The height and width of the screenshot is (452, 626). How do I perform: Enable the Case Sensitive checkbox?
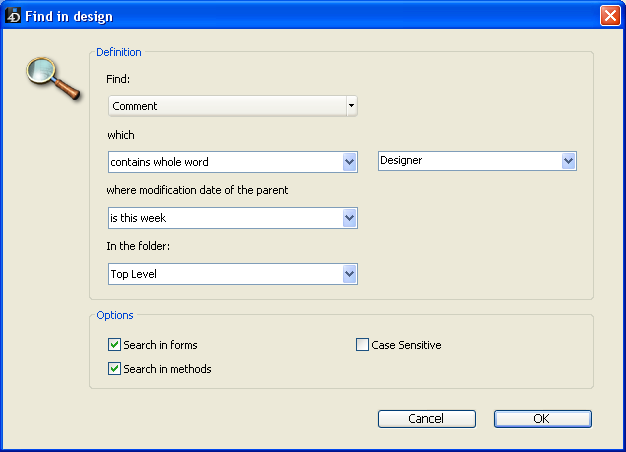pyautogui.click(x=362, y=345)
